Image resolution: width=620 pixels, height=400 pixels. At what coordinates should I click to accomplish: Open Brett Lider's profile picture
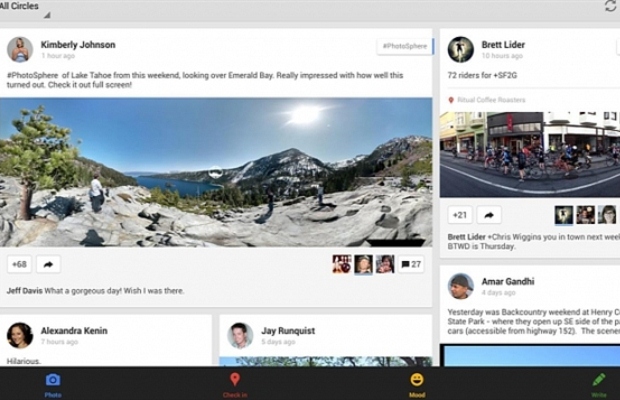pos(461,49)
